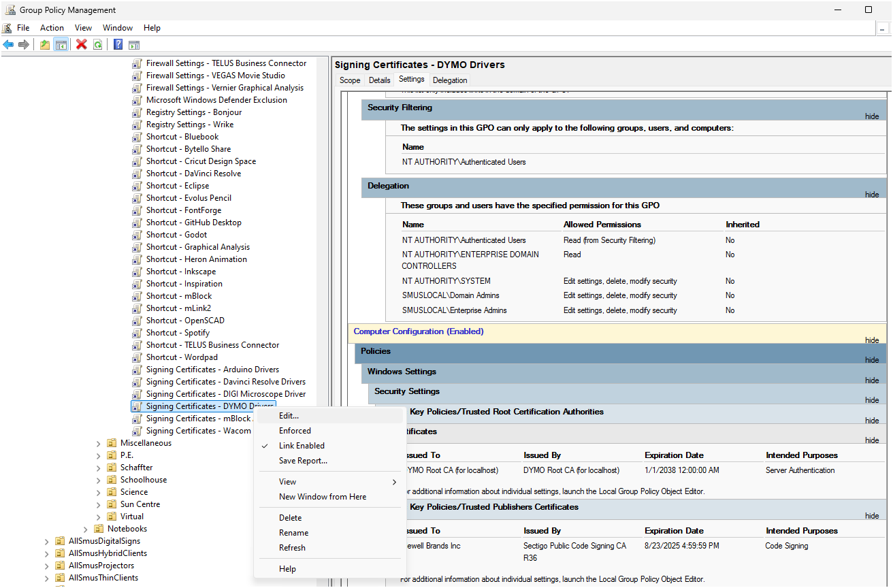Switch to the Delegation tab
893x588 pixels.
450,80
